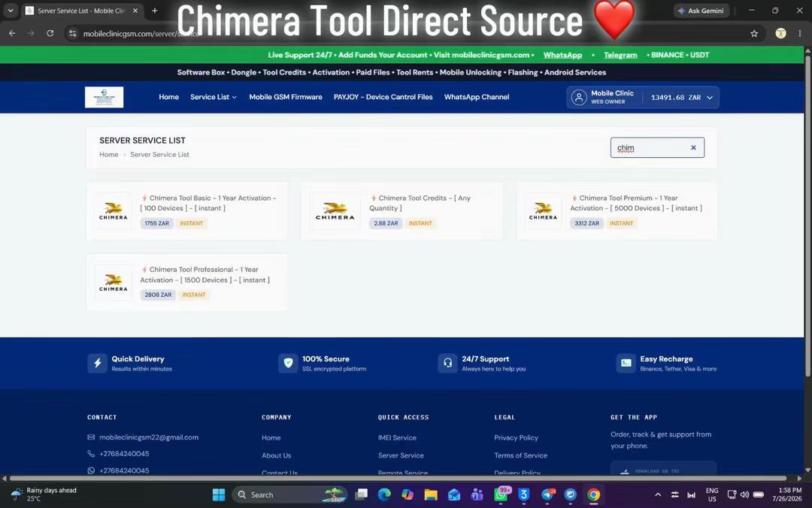Open Windows Start menu

click(219, 494)
